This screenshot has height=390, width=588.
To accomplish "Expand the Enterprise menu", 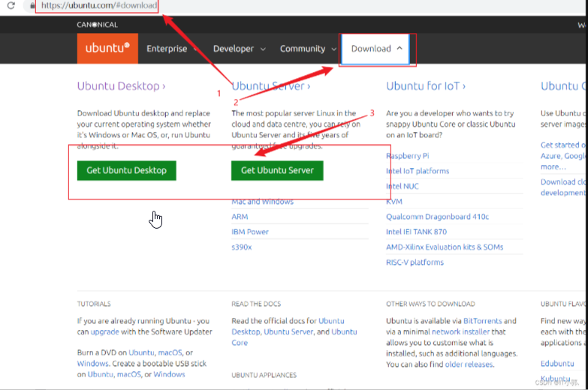I will pyautogui.click(x=172, y=49).
